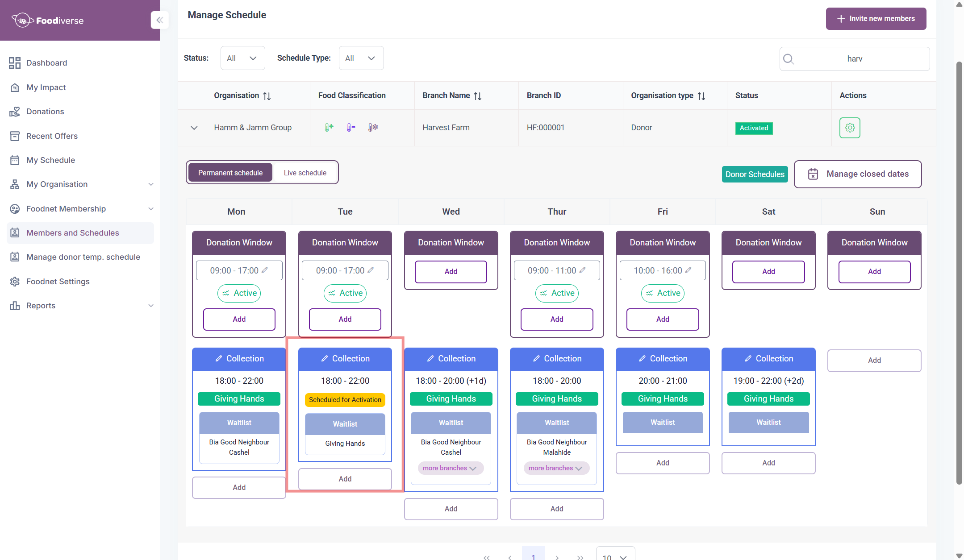Toggle Thursday donation window Active status
This screenshot has width=964, height=560.
click(x=556, y=293)
